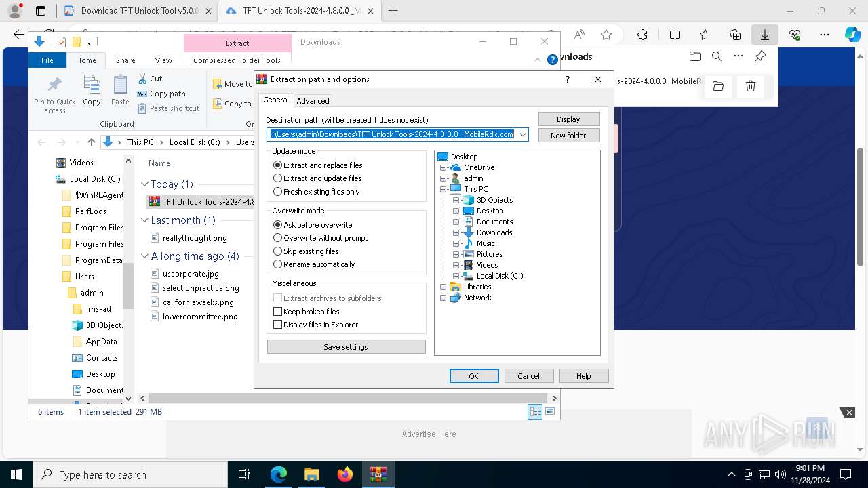The width and height of the screenshot is (868, 488).
Task: Select reallythought.png file
Action: click(x=195, y=238)
